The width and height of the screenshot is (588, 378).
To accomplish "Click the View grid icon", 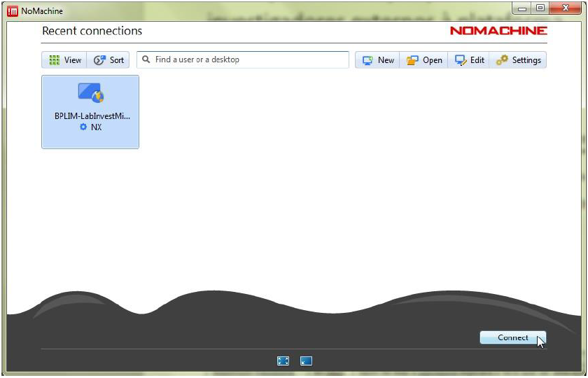I will (x=55, y=60).
